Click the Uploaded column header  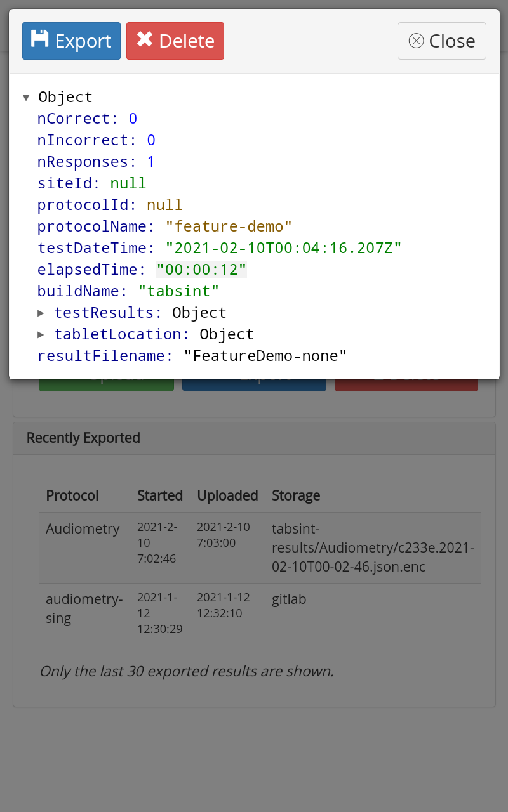click(x=227, y=495)
